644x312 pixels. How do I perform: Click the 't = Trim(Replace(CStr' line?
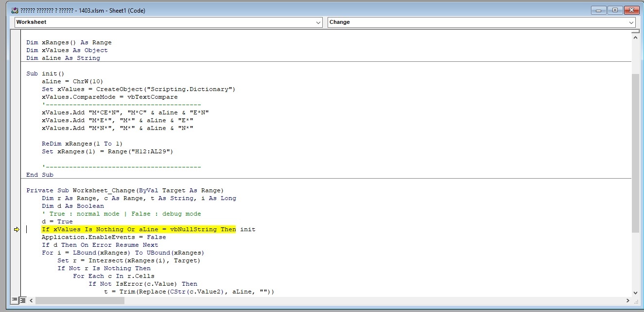click(190, 292)
